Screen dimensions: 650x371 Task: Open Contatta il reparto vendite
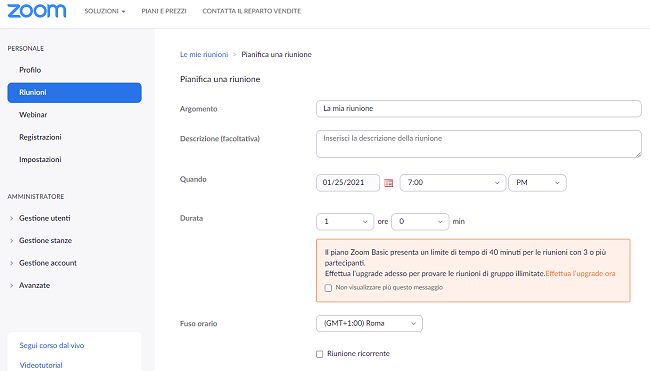[x=252, y=11]
